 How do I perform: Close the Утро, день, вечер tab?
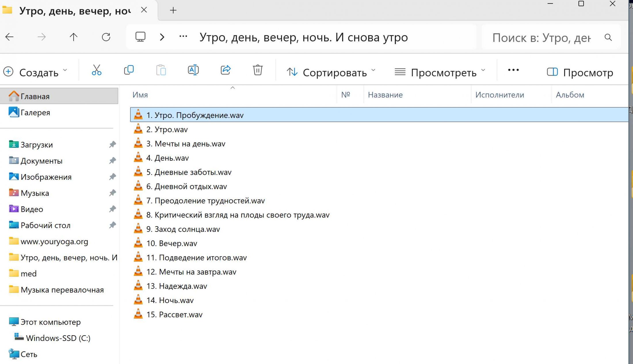(x=144, y=10)
